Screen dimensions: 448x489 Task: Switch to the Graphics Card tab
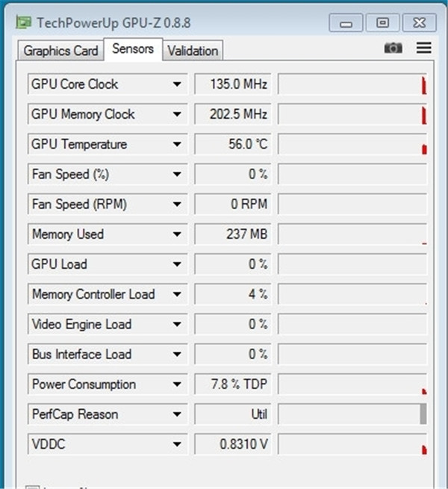click(60, 51)
